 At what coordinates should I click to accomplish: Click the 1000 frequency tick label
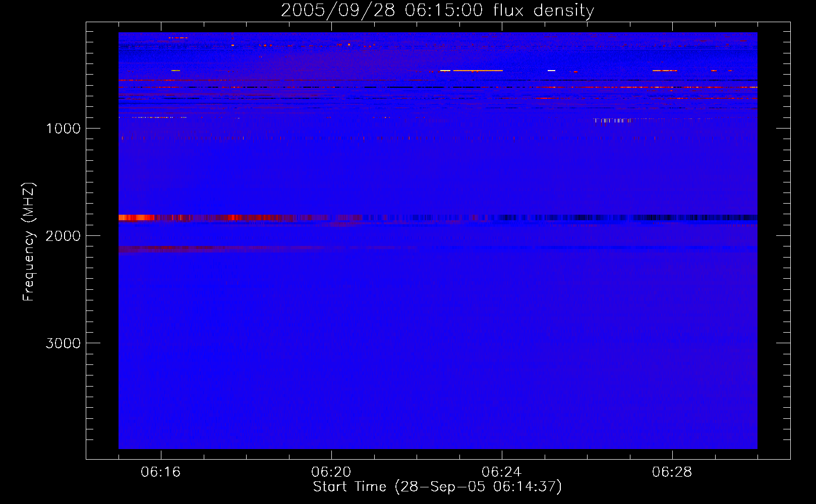click(x=63, y=129)
